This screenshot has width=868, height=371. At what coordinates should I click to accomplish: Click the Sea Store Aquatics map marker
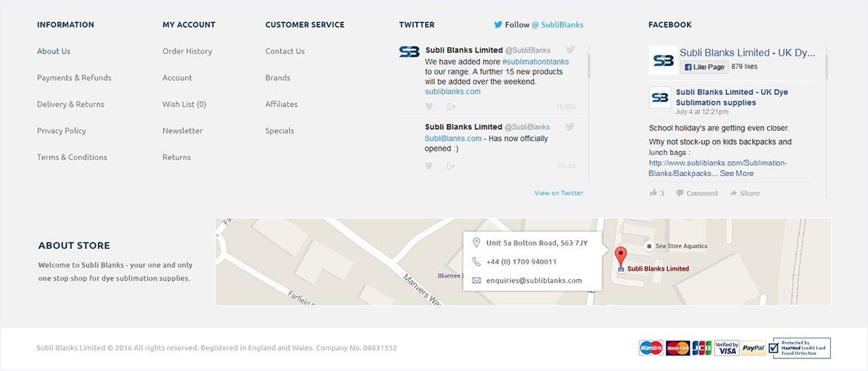(x=649, y=246)
